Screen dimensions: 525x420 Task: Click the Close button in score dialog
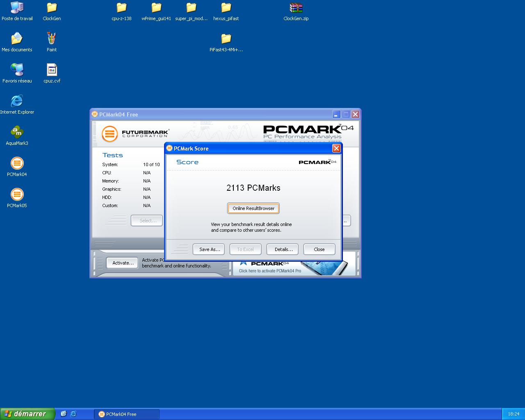pos(320,249)
